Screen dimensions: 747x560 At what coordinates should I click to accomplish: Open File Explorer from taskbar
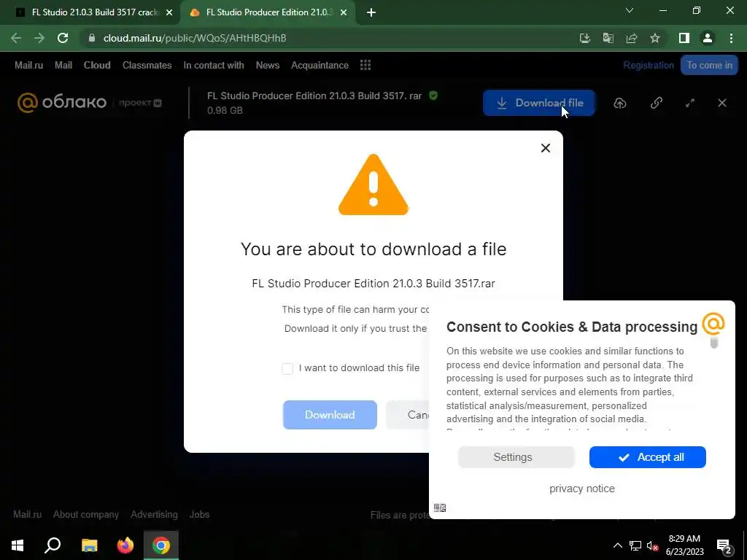pos(89,545)
